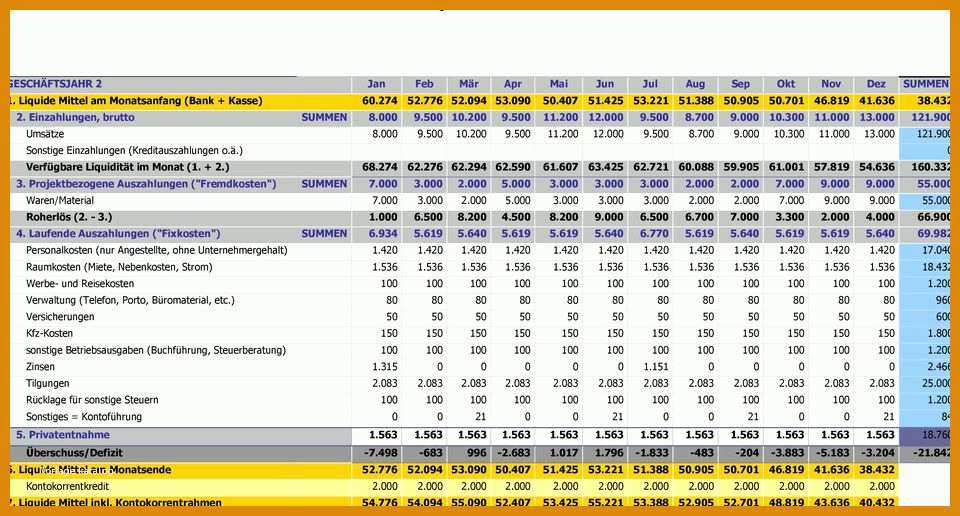960x516 pixels.
Task: Select the SUMMEN header in top row
Action: click(x=926, y=84)
